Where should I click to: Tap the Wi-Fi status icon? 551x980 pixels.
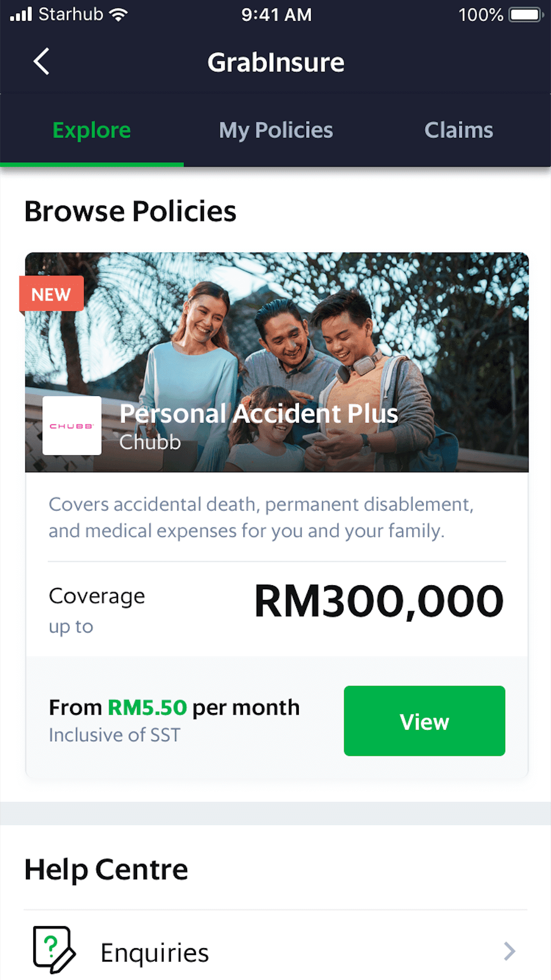click(x=119, y=15)
